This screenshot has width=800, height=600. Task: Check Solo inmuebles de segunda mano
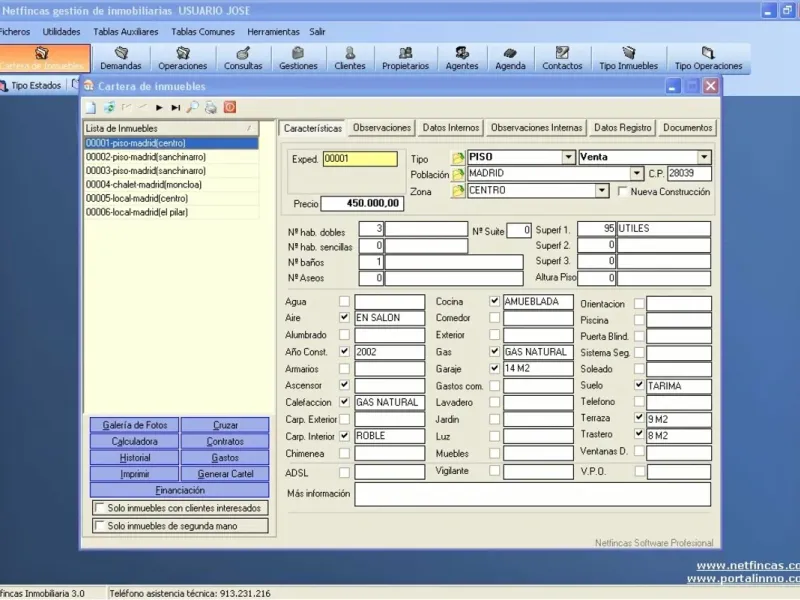click(99, 526)
